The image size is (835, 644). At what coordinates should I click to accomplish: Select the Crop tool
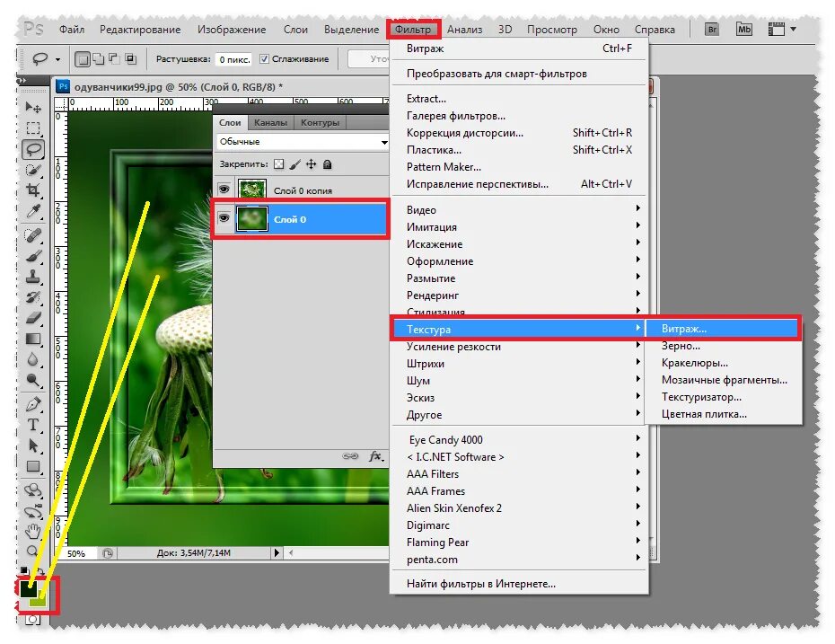click(33, 190)
